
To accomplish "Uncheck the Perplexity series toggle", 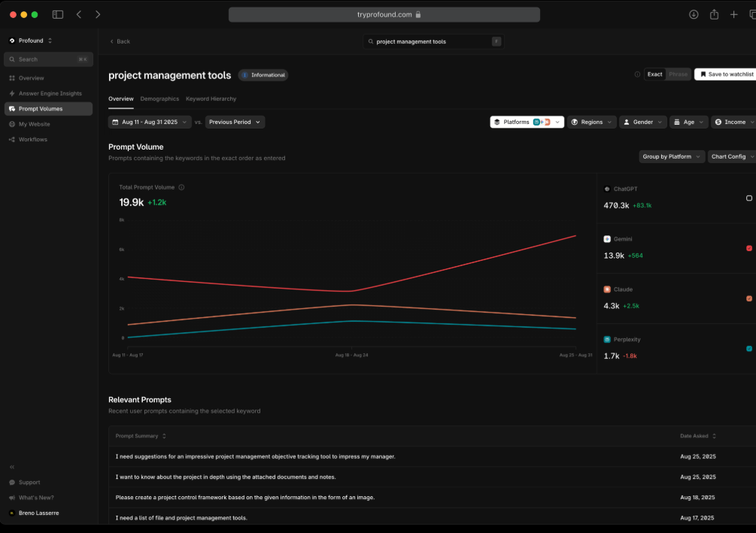I will click(749, 348).
